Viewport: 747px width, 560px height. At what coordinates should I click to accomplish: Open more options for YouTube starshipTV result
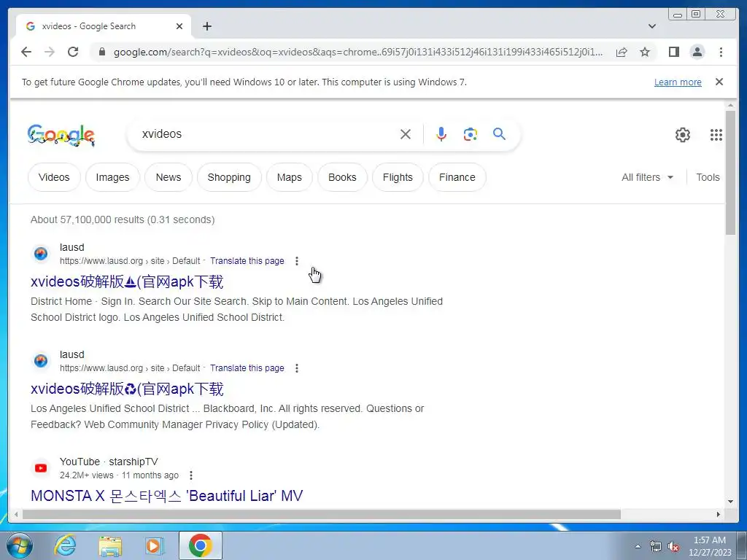point(190,475)
